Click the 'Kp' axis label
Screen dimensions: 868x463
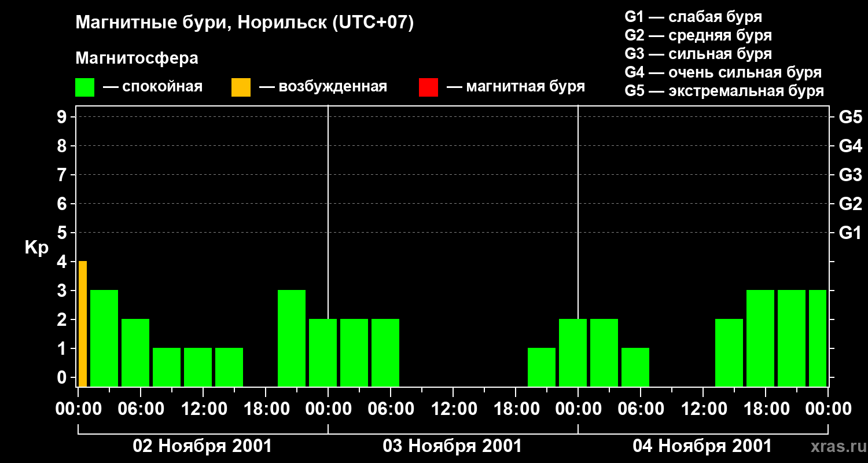(36, 248)
